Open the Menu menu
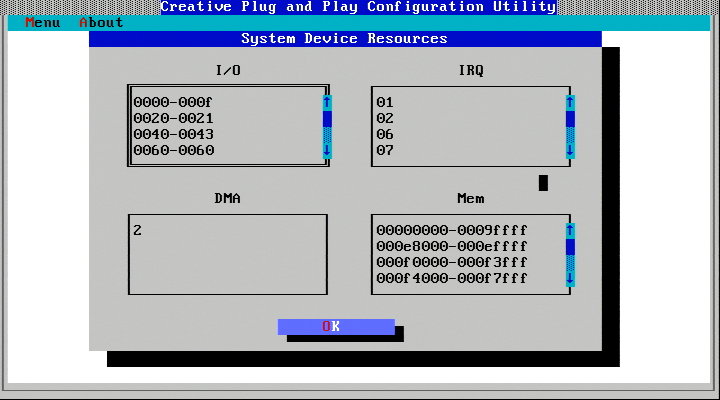This screenshot has width=720, height=400. point(42,23)
